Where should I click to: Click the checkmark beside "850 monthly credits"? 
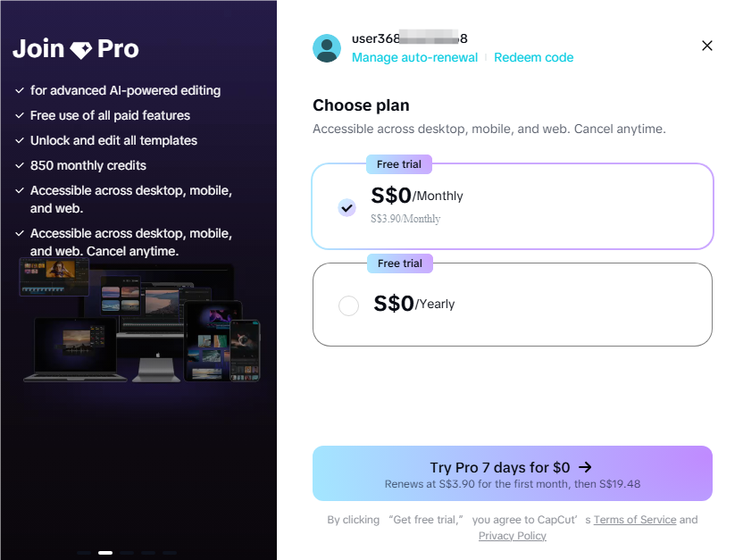(19, 165)
